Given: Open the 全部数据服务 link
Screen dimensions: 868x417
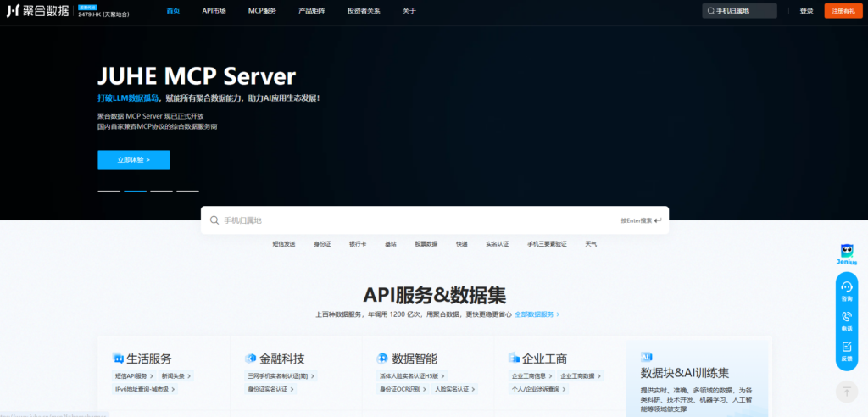Looking at the screenshot, I should tap(537, 314).
